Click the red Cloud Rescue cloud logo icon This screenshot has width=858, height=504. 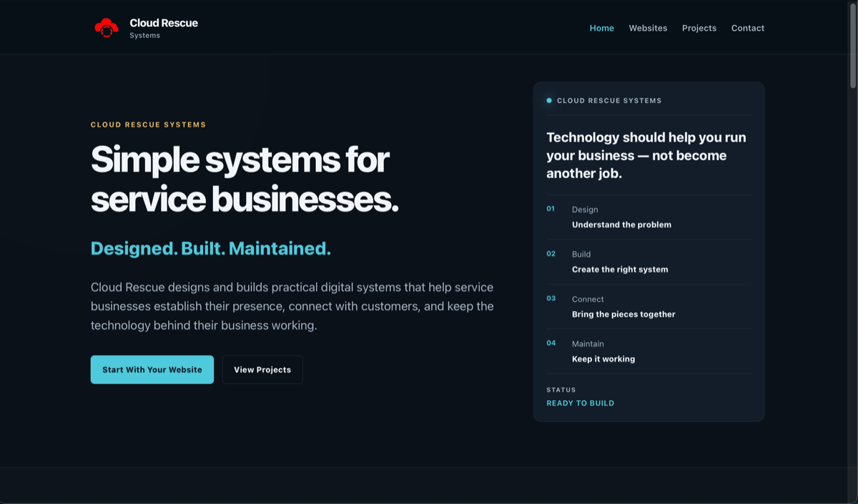107,28
